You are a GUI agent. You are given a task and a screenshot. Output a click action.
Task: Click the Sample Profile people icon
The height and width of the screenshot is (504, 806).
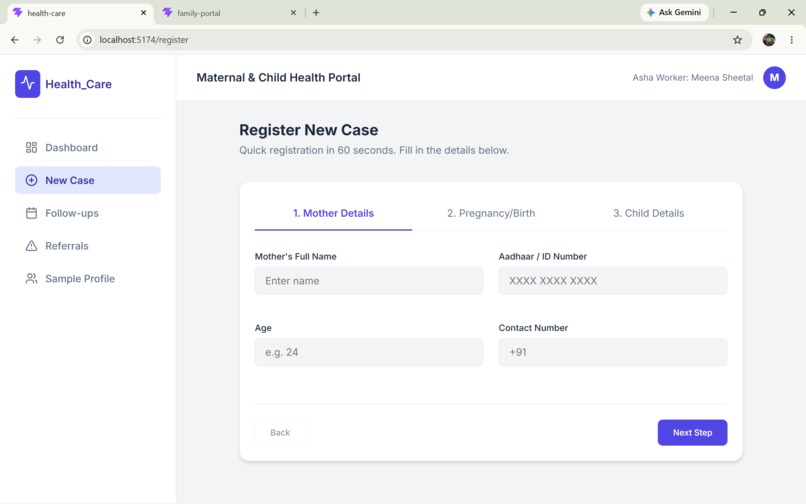click(31, 279)
